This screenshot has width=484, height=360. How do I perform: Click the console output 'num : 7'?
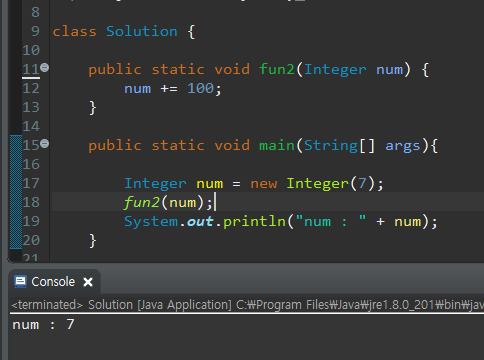[43, 324]
